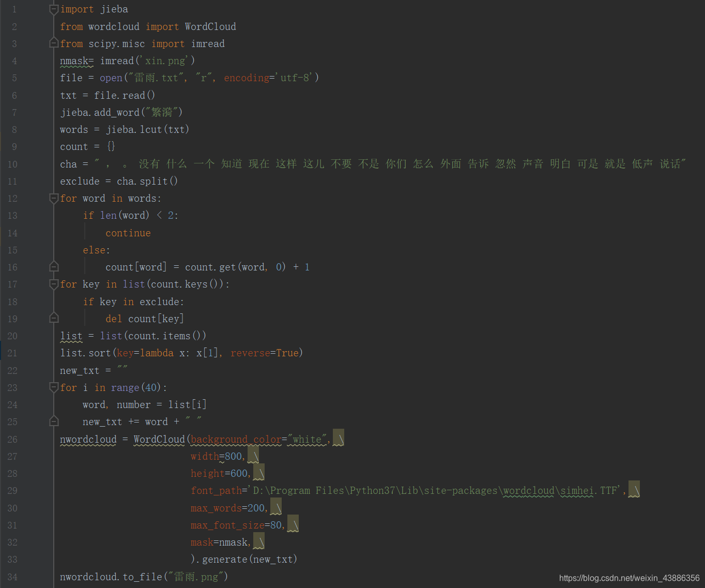Click 'width=800' on line 27
This screenshot has width=705, height=588.
click(x=216, y=457)
